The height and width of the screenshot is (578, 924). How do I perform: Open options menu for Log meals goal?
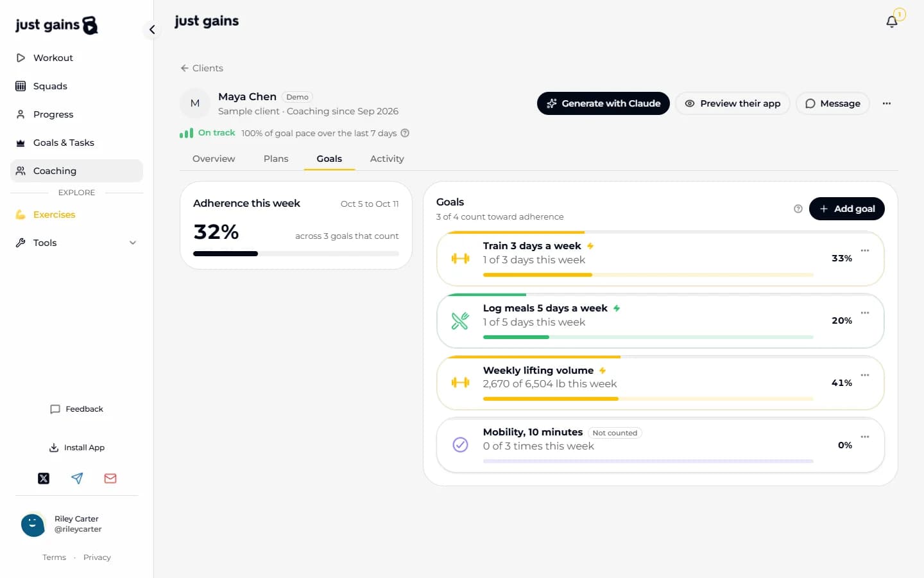click(x=865, y=313)
